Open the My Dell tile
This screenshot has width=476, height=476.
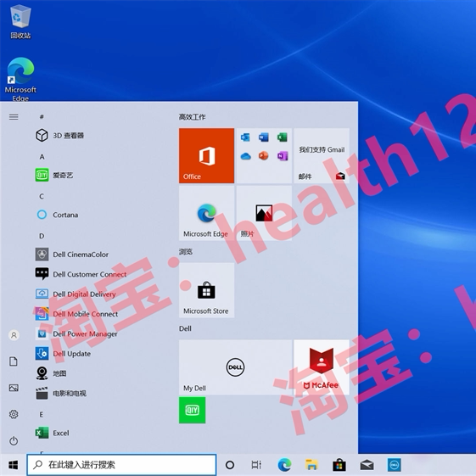coord(235,367)
